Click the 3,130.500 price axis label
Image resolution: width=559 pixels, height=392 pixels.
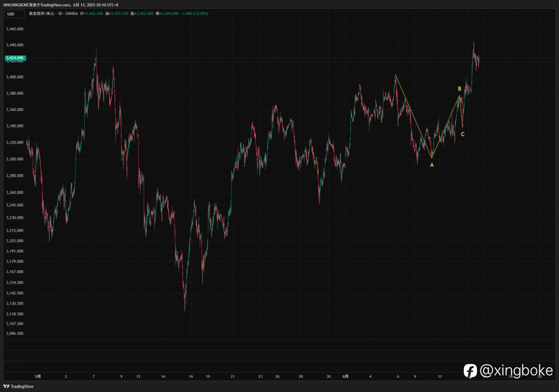tap(14, 303)
